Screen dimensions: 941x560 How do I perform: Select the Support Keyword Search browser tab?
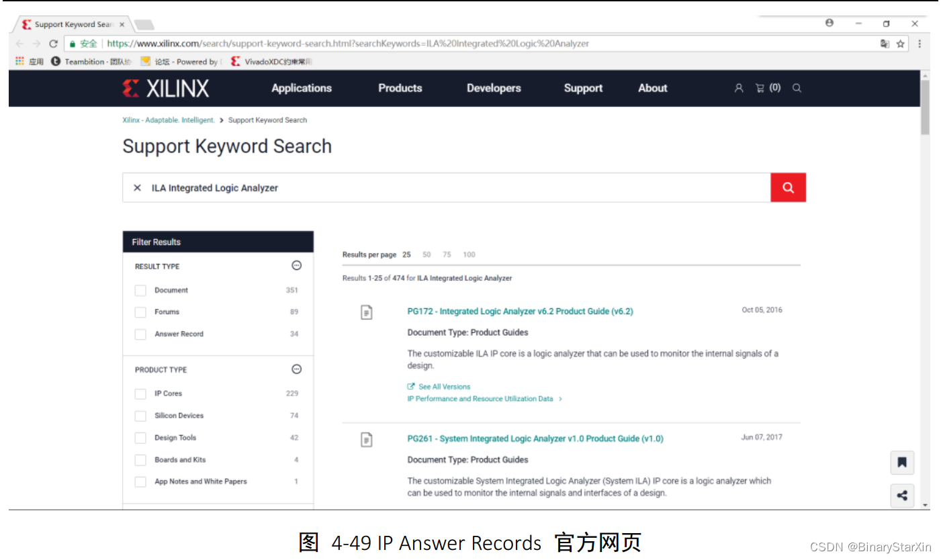73,24
